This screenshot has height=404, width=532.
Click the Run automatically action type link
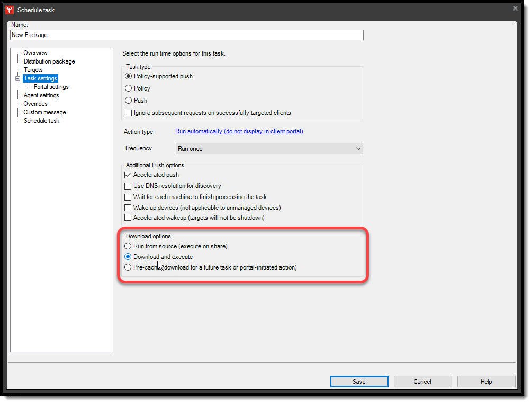point(239,131)
